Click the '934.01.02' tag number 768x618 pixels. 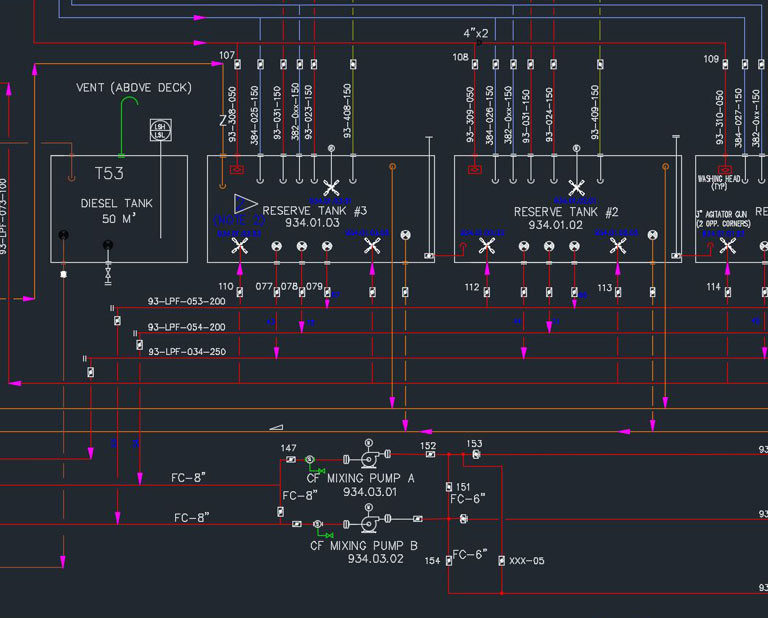555,225
